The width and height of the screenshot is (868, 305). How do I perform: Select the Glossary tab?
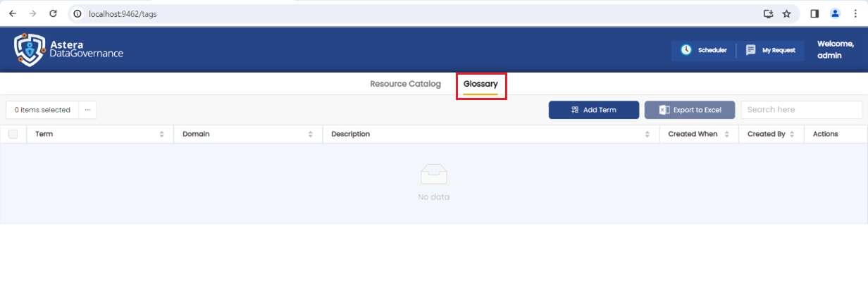coord(480,85)
